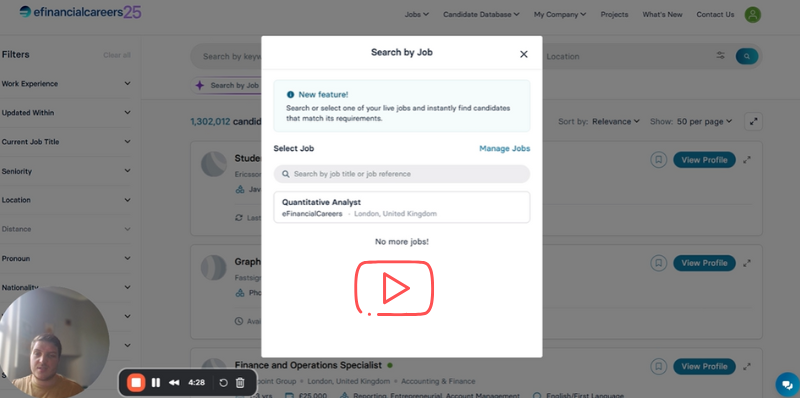The image size is (800, 398).
Task: Expand the Location filter
Action: click(x=66, y=200)
